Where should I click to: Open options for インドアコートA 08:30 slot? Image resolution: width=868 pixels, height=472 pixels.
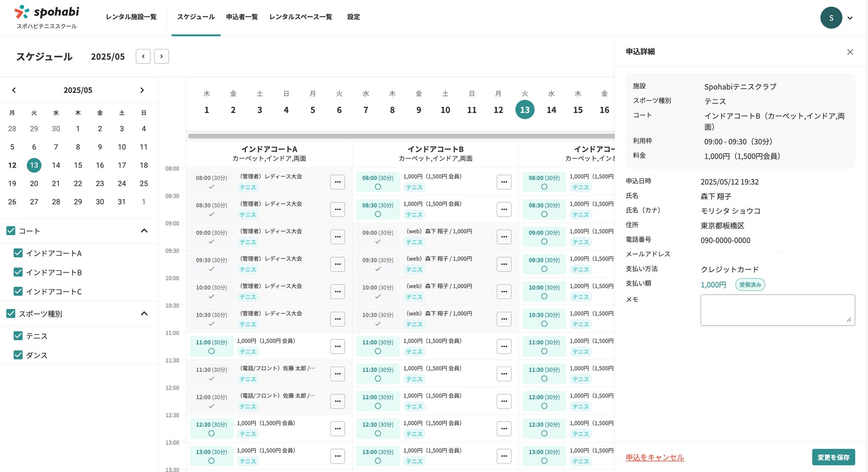(x=337, y=210)
